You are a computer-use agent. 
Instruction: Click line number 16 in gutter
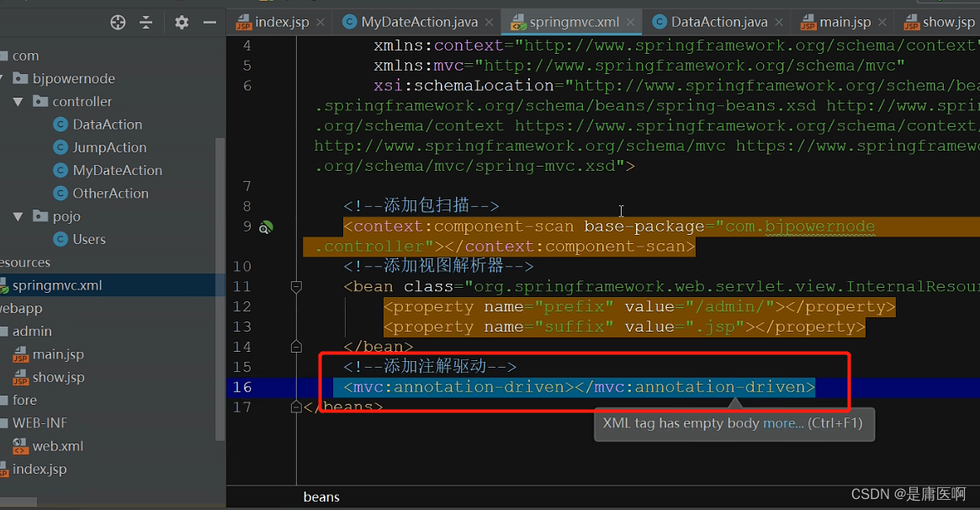[x=242, y=387]
